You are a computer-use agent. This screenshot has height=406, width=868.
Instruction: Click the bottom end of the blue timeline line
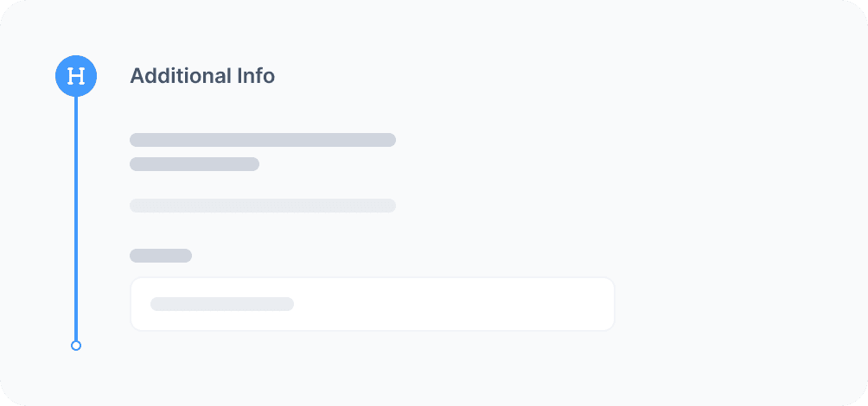click(76, 337)
